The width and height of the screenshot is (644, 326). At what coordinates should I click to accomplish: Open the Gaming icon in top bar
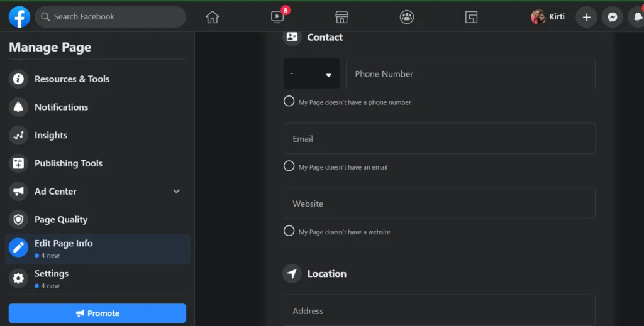(x=471, y=17)
